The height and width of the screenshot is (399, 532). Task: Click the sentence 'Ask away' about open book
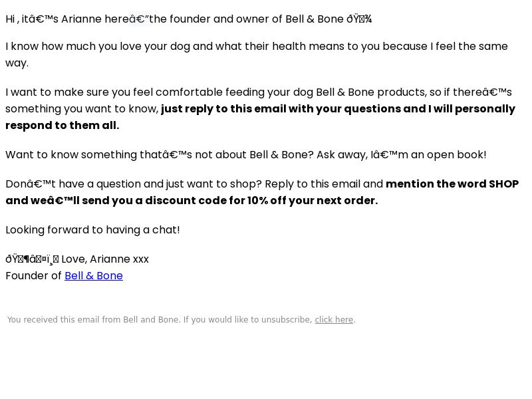click(402, 155)
